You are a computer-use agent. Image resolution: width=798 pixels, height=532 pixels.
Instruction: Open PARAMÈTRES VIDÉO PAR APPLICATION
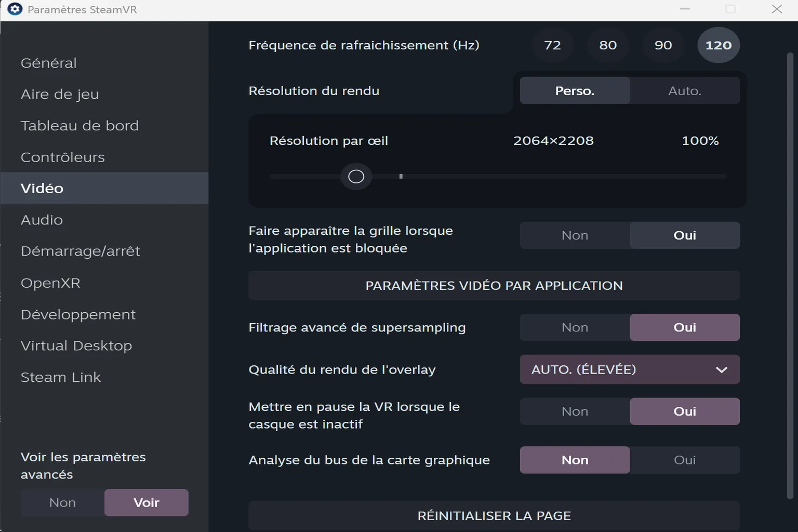click(x=494, y=285)
